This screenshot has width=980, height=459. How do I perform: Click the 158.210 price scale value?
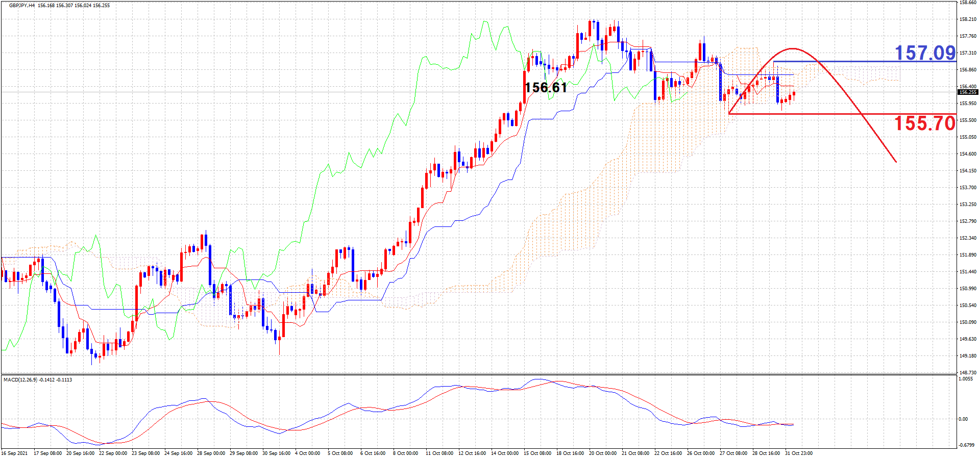point(968,19)
